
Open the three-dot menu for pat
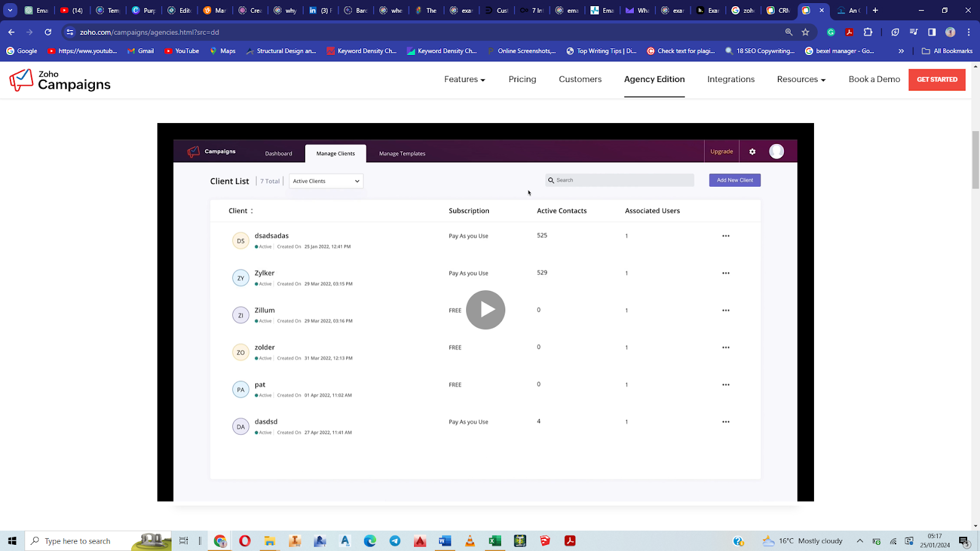[726, 384]
